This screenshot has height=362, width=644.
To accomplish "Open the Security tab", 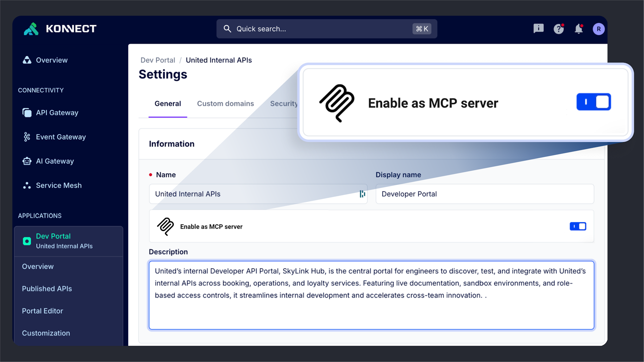I will click(x=284, y=104).
